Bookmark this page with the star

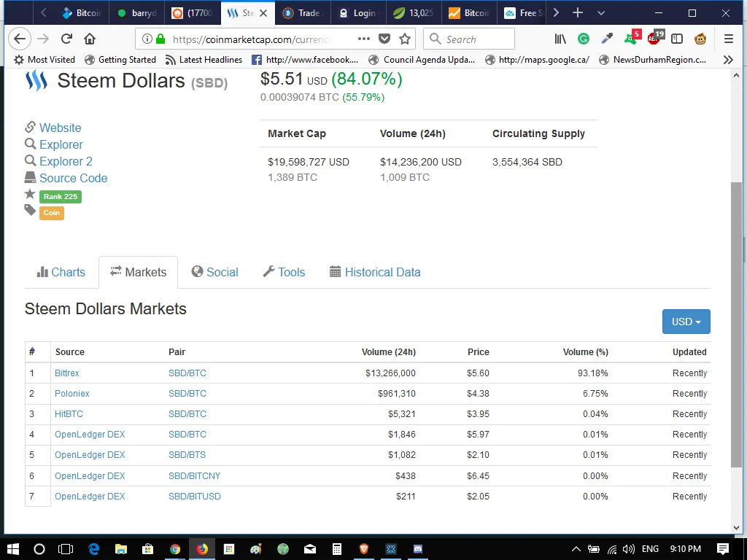(x=405, y=39)
